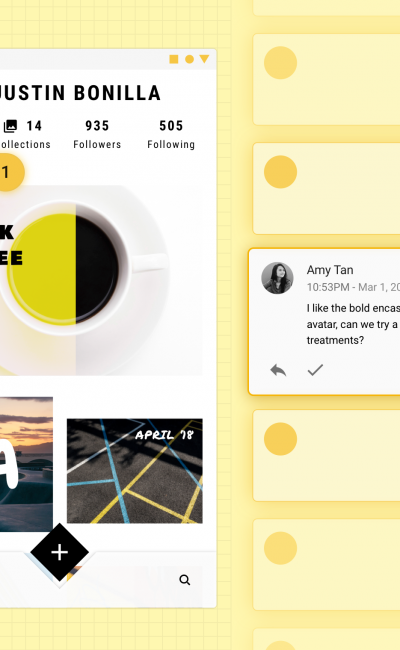Screen dimensions: 400x650
Task: Open the April '18 court photo
Action: (x=135, y=471)
